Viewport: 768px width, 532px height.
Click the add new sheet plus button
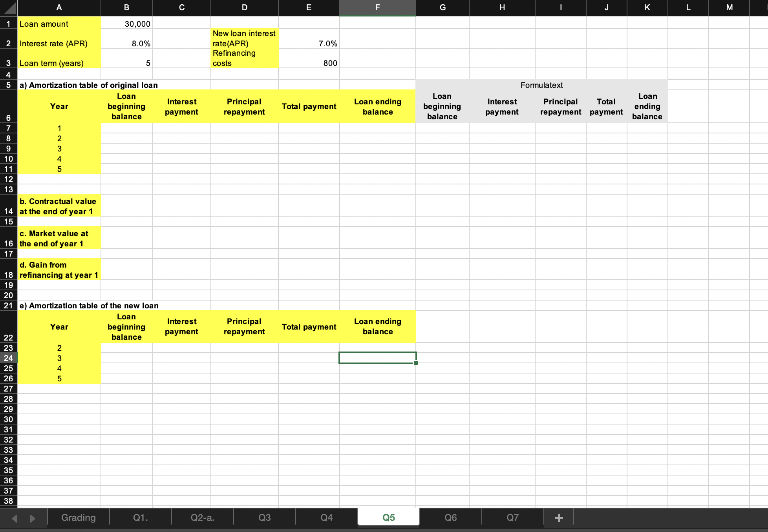tap(559, 517)
